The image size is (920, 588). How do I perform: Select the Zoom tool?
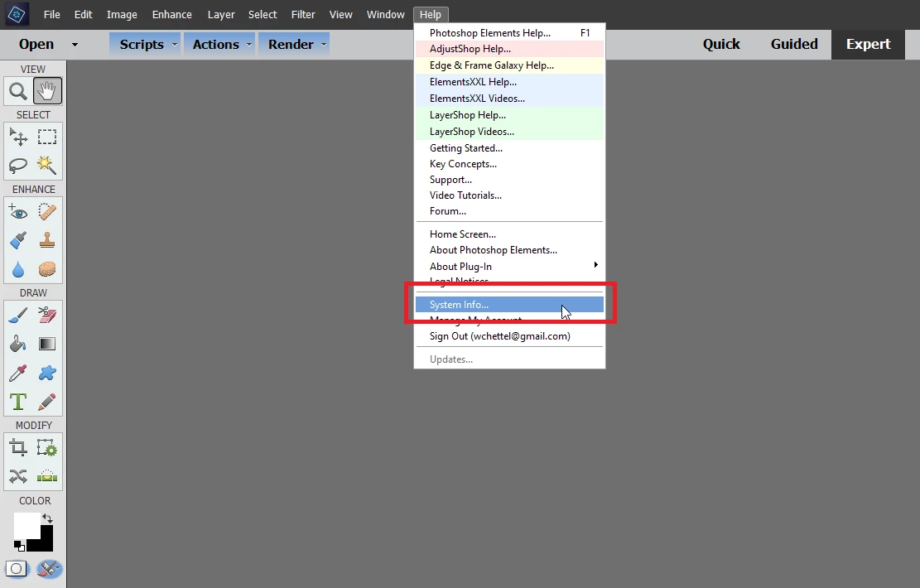(18, 91)
